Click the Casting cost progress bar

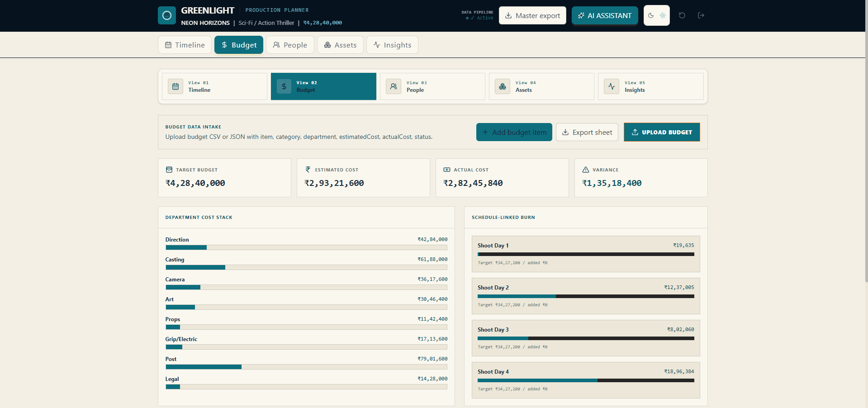(x=306, y=267)
